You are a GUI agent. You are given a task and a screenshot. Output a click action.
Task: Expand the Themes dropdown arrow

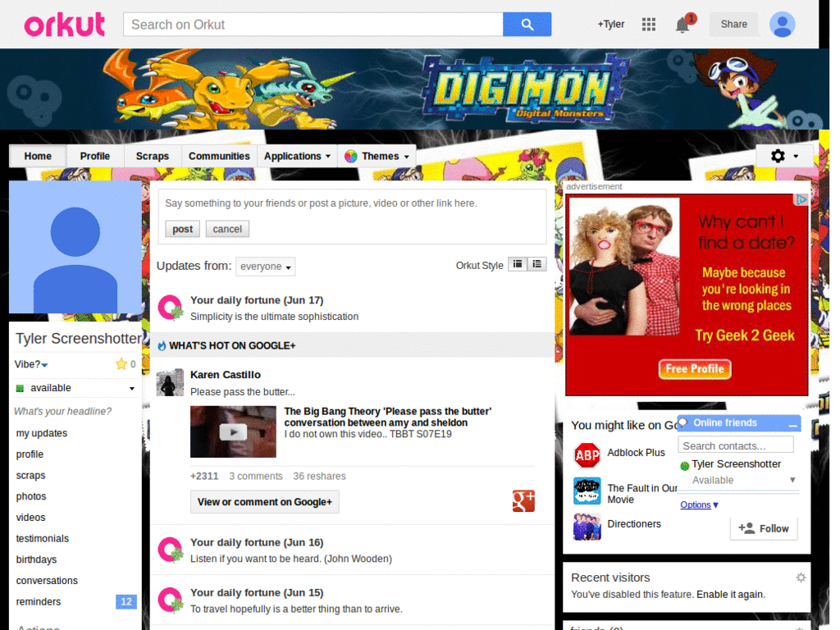[x=407, y=157]
